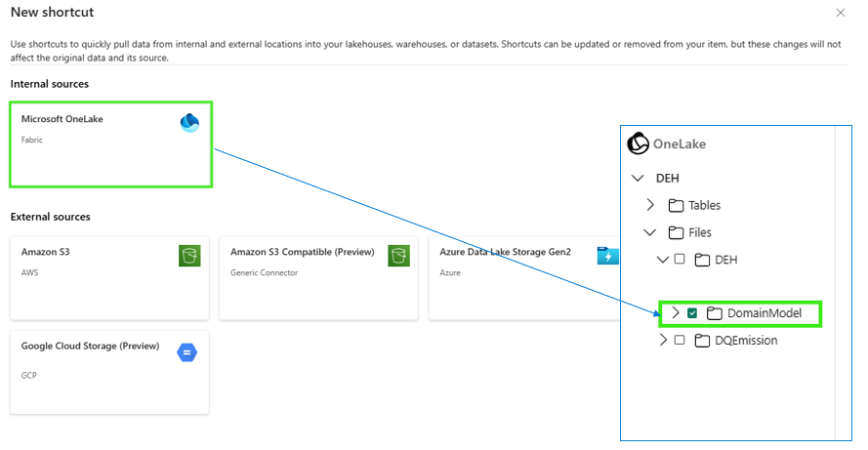Viewport: 868px width, 450px height.
Task: Choose the Google Cloud Storage (Preview) card
Action: [x=109, y=372]
